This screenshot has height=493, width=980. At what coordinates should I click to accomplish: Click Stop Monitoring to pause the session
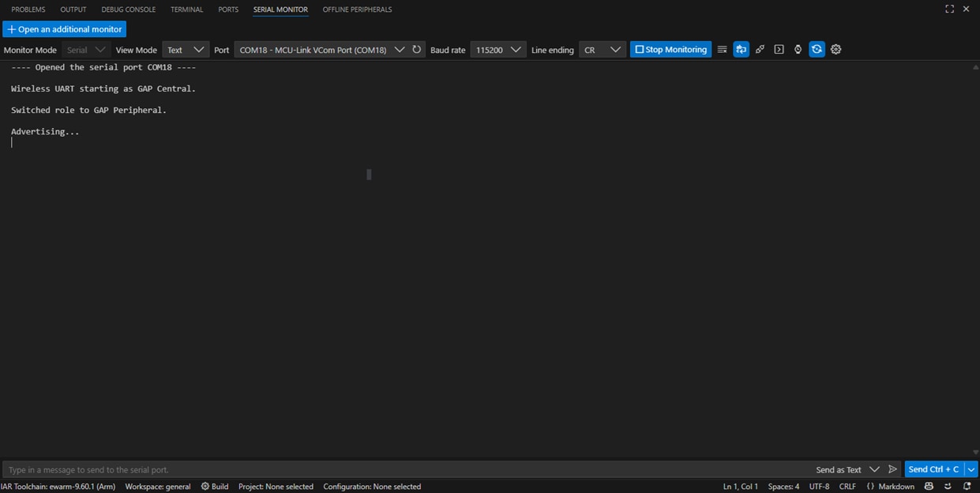coord(670,49)
